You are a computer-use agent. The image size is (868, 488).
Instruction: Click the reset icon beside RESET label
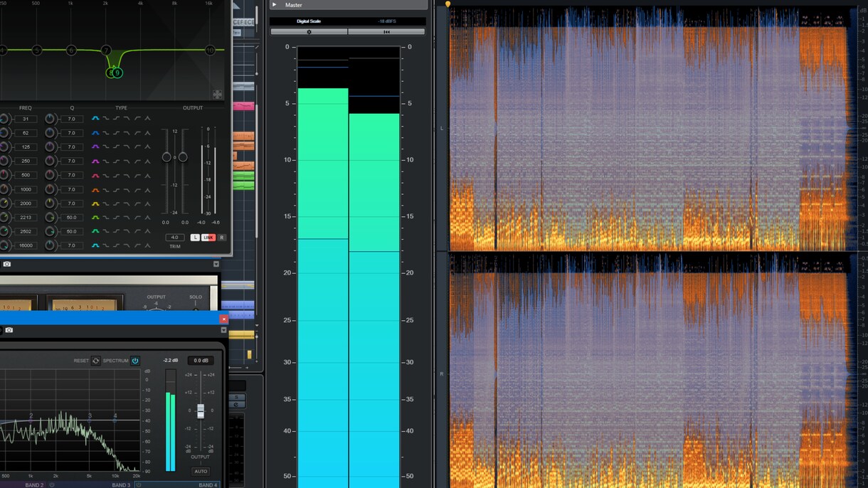[96, 361]
